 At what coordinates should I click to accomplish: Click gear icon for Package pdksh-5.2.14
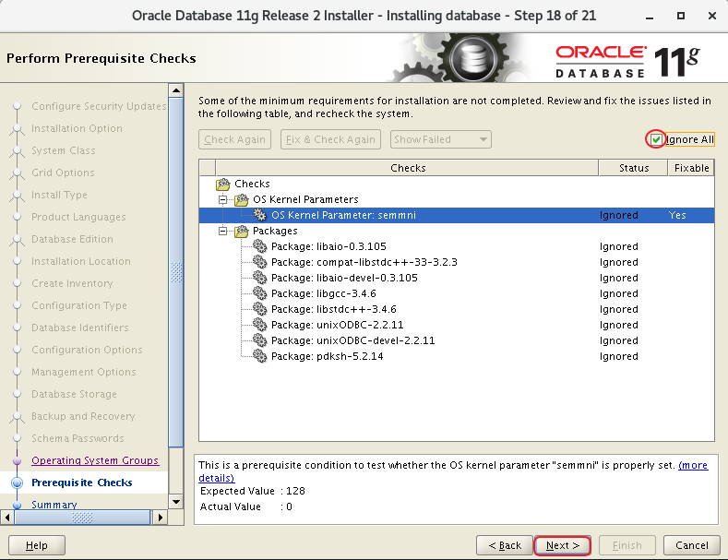[260, 357]
